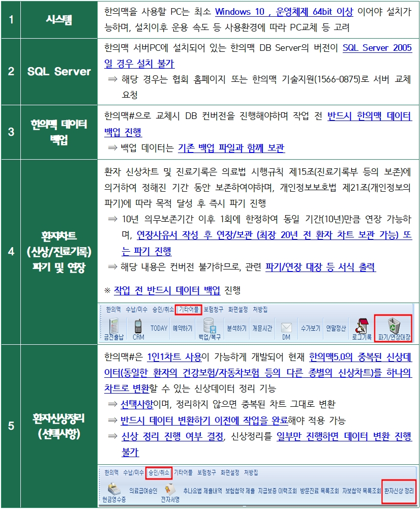The image size is (420, 509).
Task: Click underlined '기존 백업 파일과 함께 보관'
Action: 231,147
